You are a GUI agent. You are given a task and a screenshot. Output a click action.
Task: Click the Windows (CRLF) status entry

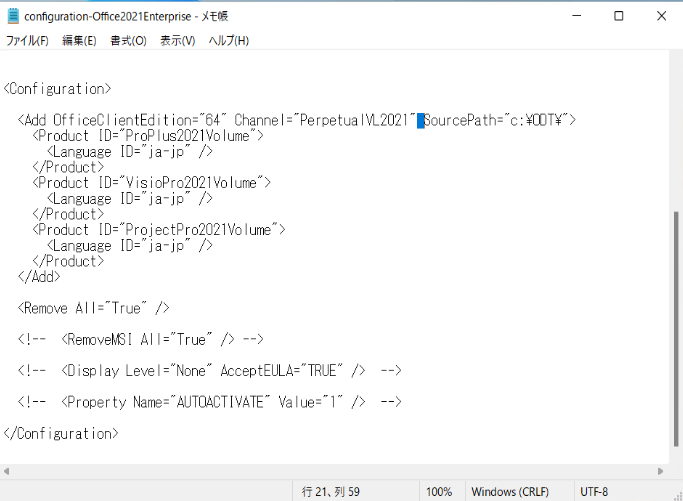[510, 492]
